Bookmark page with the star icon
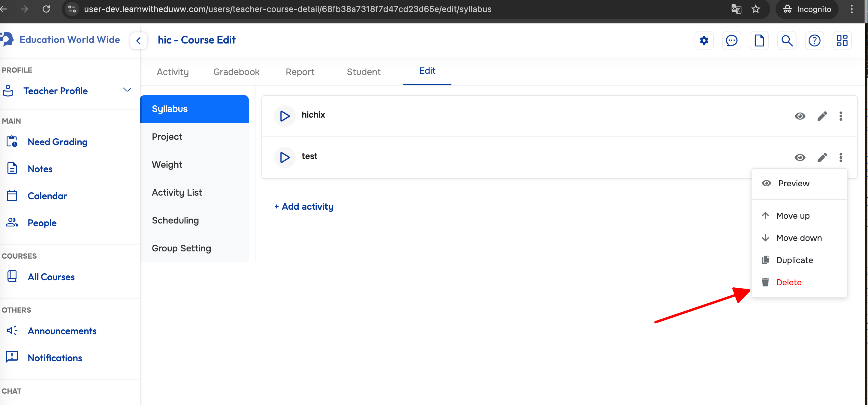868x405 pixels. coord(755,9)
